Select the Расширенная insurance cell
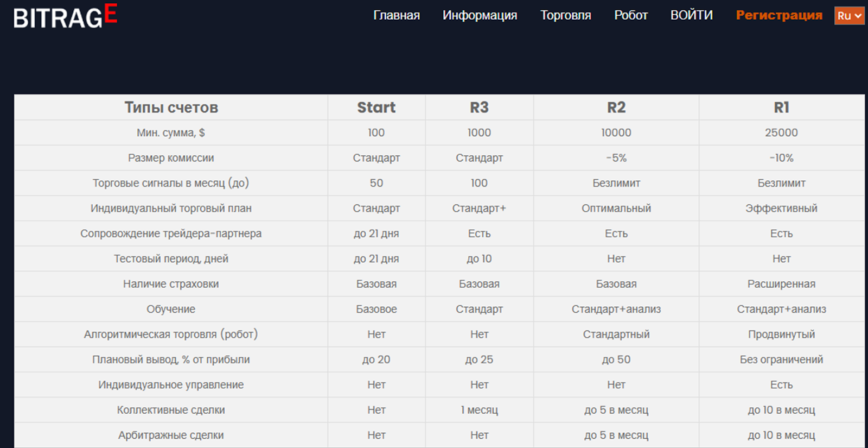 click(x=781, y=284)
